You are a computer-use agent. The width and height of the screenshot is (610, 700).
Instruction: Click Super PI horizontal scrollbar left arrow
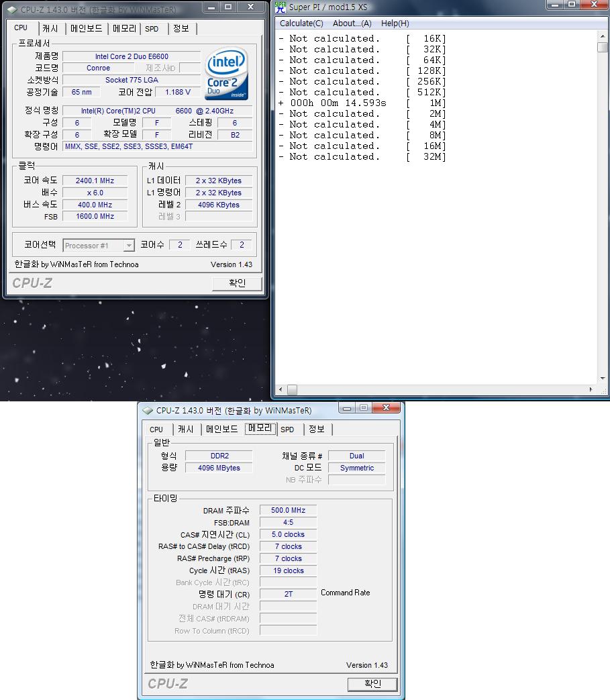tap(281, 390)
